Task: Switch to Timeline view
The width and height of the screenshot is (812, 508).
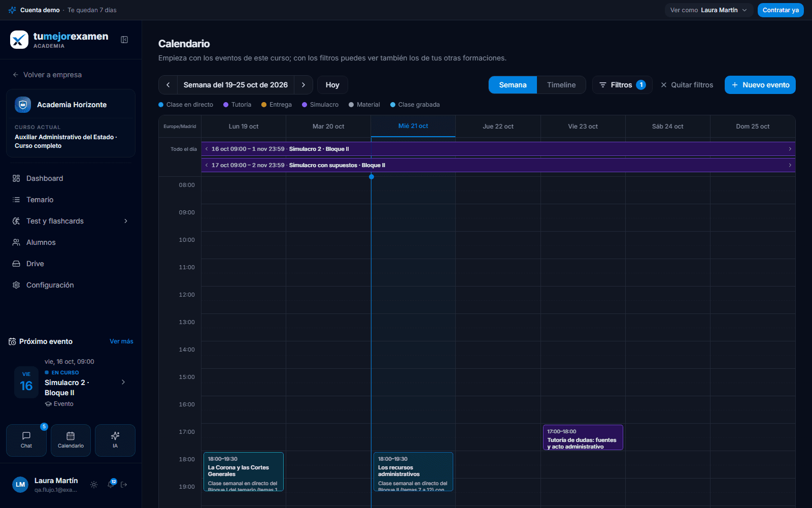Action: pos(561,85)
